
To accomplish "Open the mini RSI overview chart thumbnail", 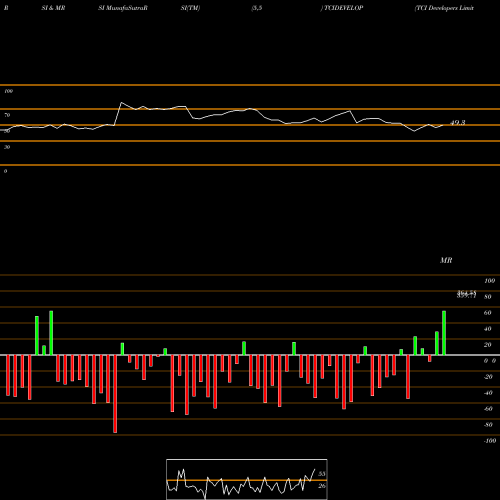I will [247, 479].
